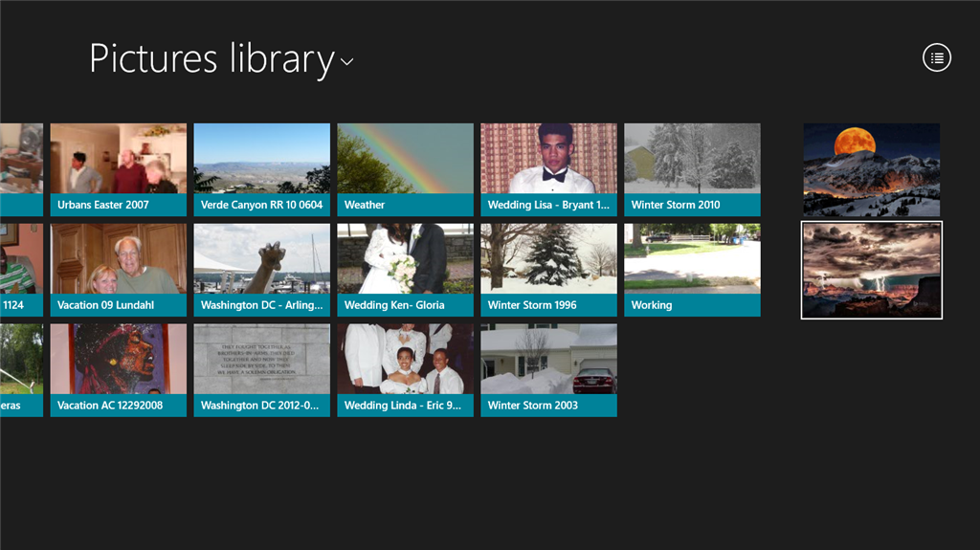
Task: Open the Wedding Ken- Gloria folder
Action: (x=405, y=270)
